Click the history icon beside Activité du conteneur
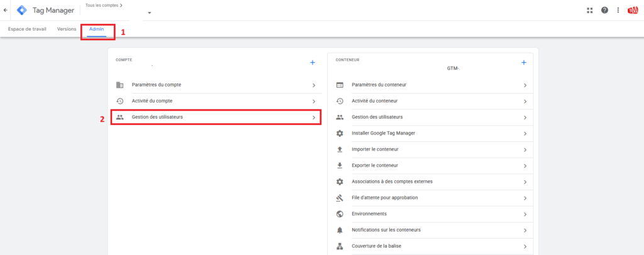This screenshot has height=255, width=644. [x=340, y=101]
